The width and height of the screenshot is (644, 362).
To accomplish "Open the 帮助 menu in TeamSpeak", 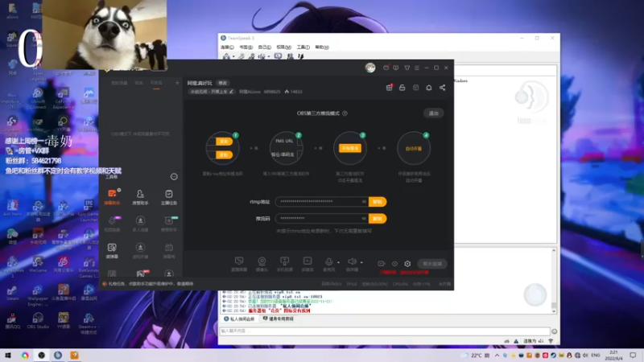I will point(321,47).
